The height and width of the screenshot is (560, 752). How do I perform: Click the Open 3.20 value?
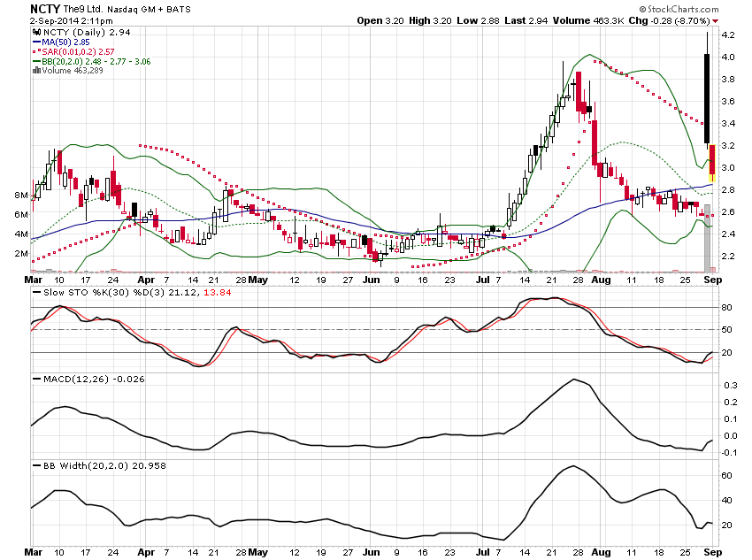pyautogui.click(x=380, y=20)
